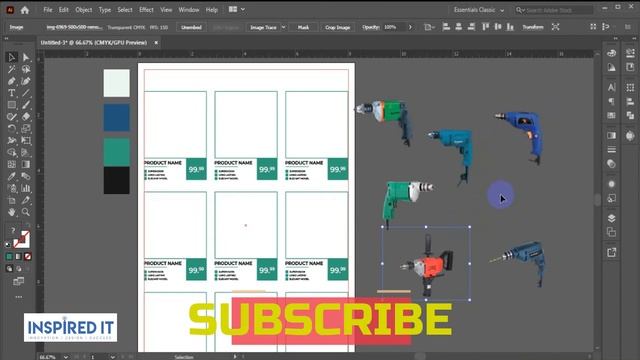Select the Line Segment tool
This screenshot has height=360, width=640.
coord(26,93)
